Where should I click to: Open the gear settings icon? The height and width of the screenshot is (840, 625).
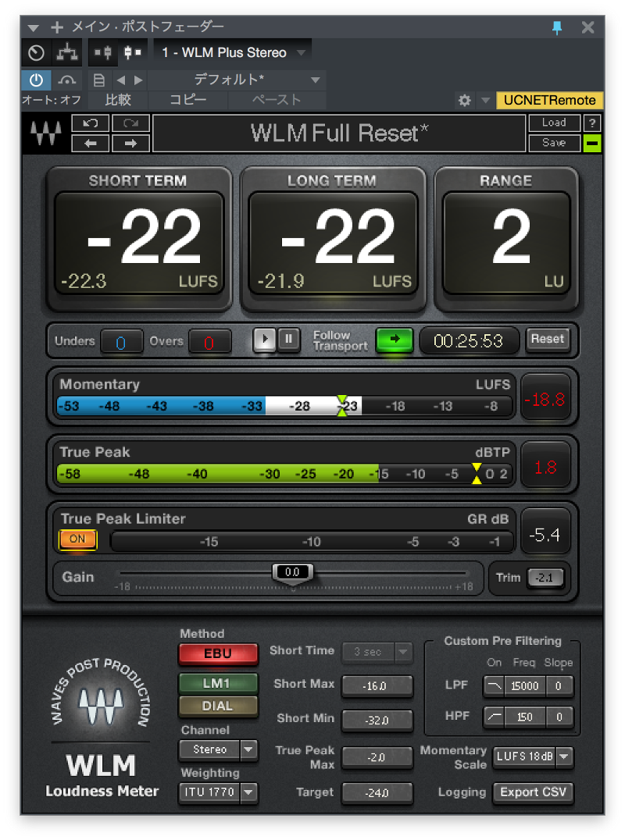465,100
